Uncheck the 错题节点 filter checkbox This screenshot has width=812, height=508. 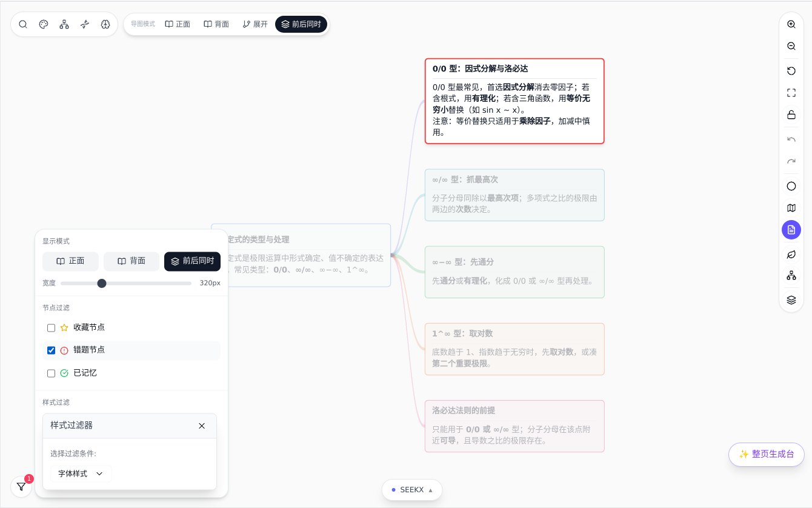click(x=52, y=350)
